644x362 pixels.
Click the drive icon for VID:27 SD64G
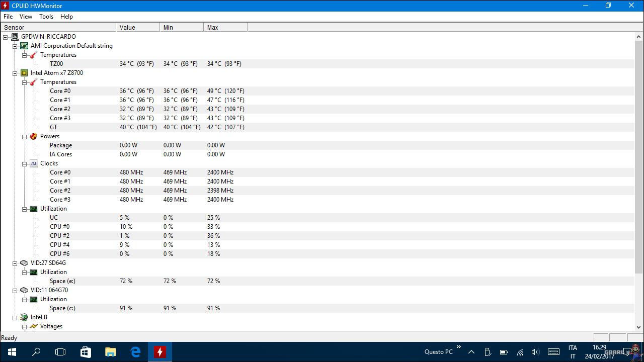24,263
